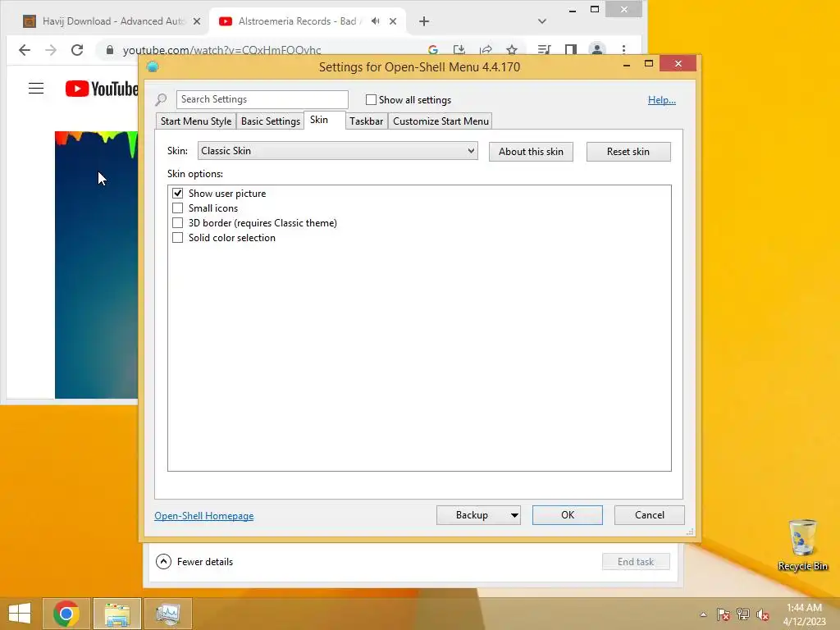Viewport: 840px width, 630px height.
Task: Click the install app icon in address bar
Action: point(459,50)
